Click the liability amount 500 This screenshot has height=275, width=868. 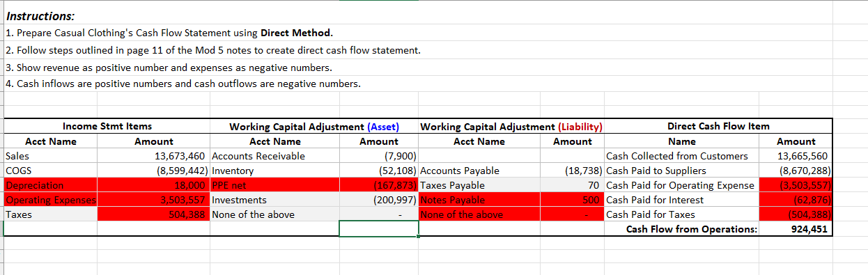(x=573, y=200)
